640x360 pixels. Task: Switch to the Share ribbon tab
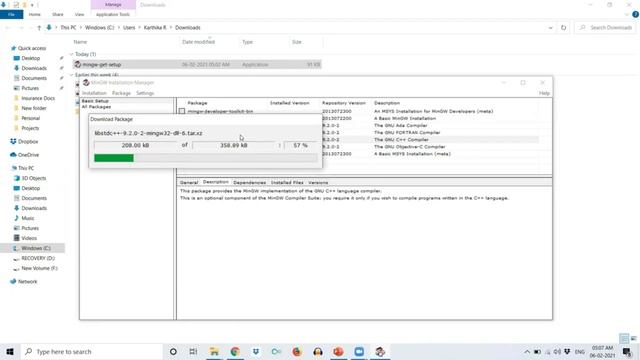click(x=58, y=14)
